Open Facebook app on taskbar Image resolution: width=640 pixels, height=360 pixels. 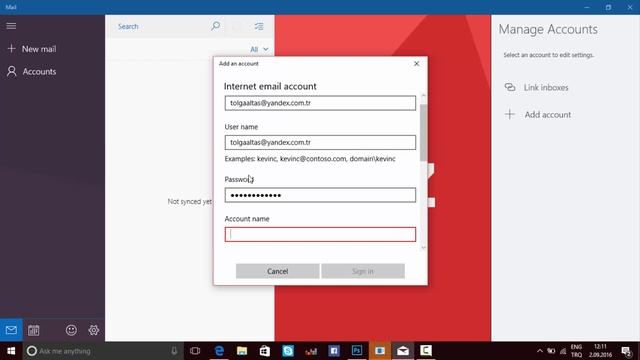pyautogui.click(x=334, y=351)
